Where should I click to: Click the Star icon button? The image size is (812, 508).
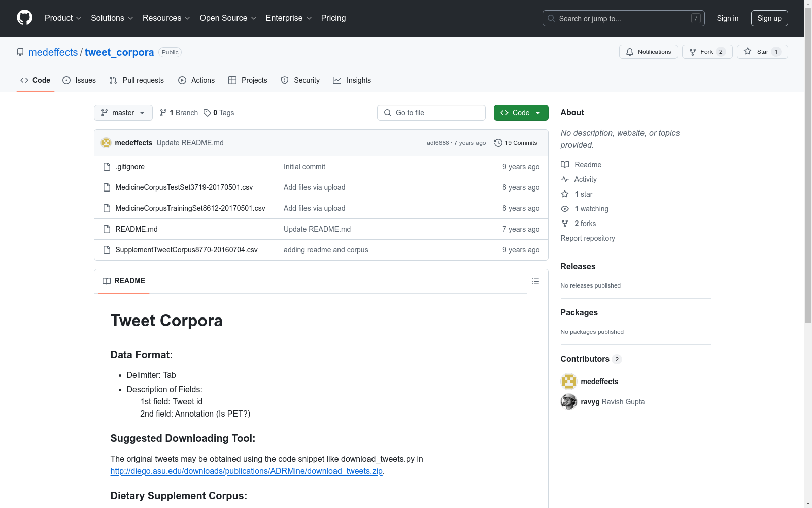(x=748, y=51)
